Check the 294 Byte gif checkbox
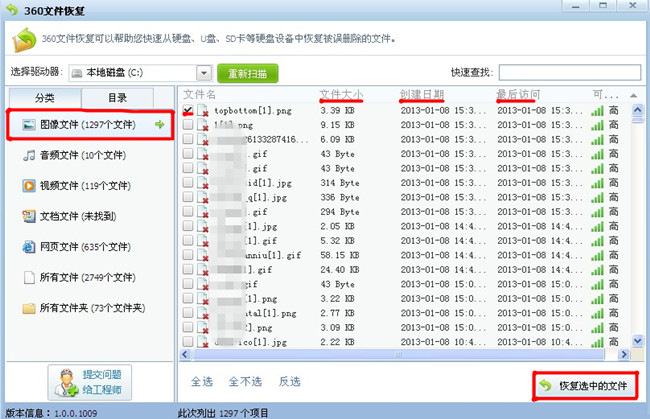 tap(188, 211)
